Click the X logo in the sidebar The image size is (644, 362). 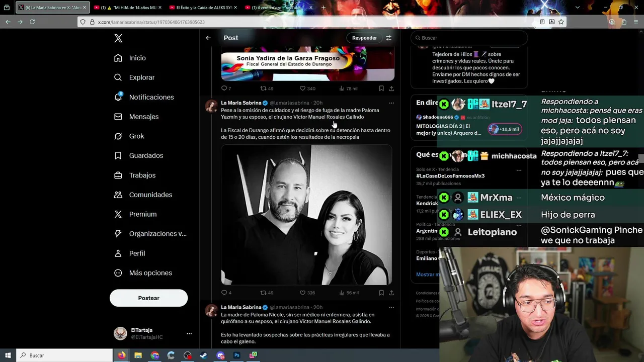click(x=118, y=38)
